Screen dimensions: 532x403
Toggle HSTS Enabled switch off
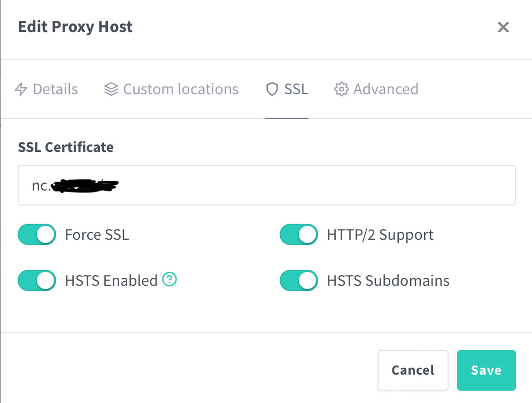pos(37,280)
